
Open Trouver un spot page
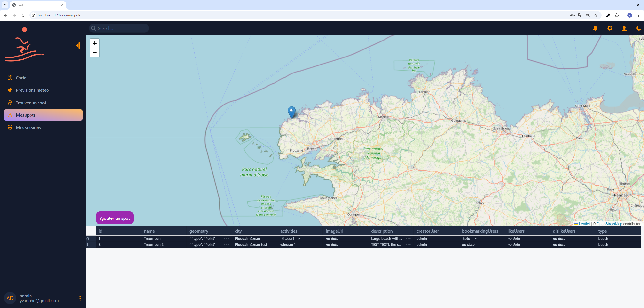[31, 103]
